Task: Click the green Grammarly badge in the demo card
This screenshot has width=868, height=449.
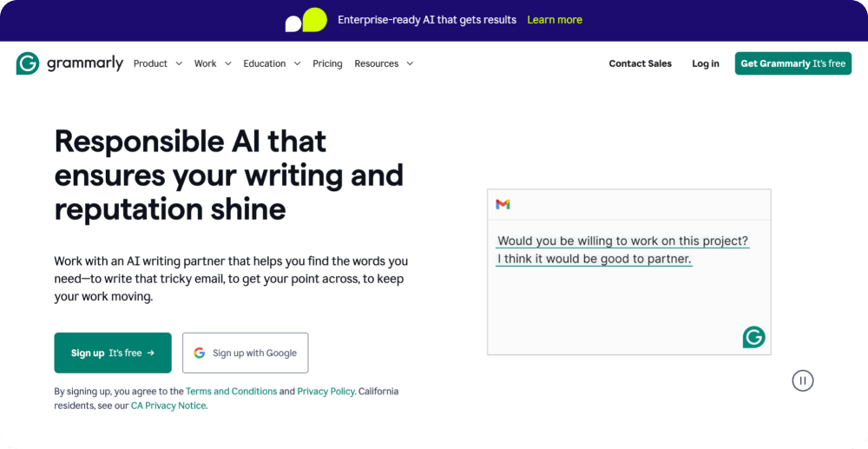Action: pyautogui.click(x=754, y=337)
